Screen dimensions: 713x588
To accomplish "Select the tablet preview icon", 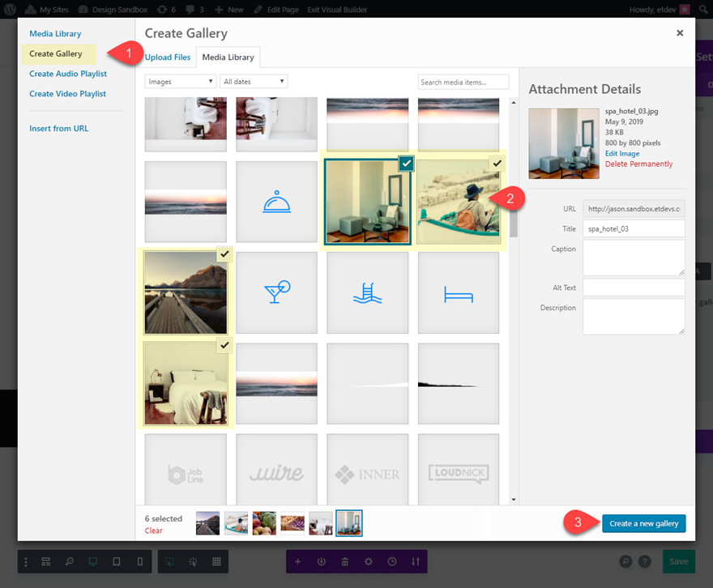I will click(117, 561).
